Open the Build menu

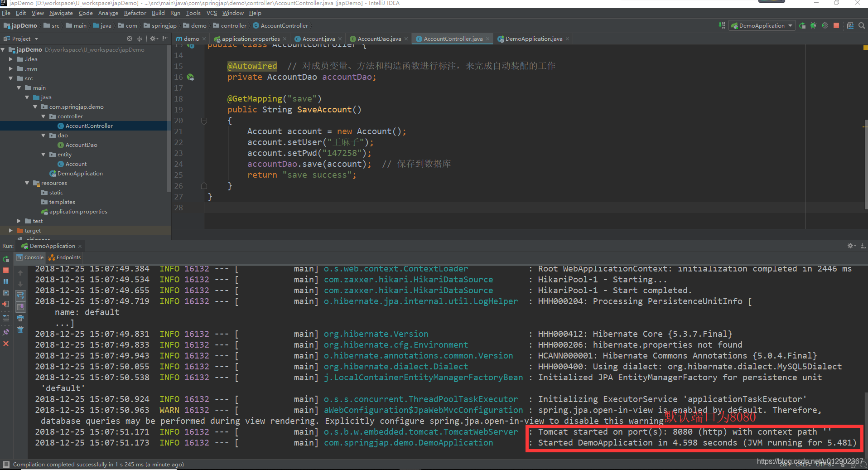click(158, 13)
